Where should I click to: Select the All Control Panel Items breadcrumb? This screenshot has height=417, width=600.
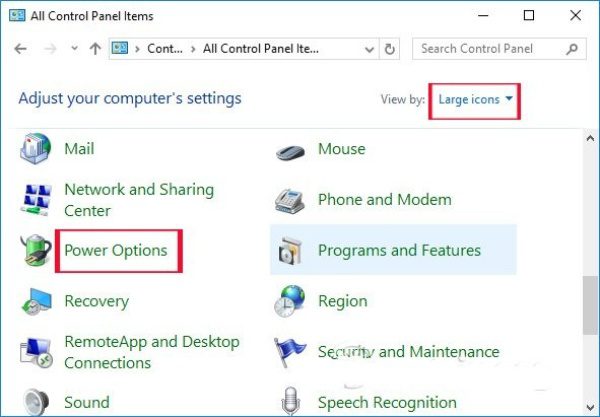click(261, 49)
